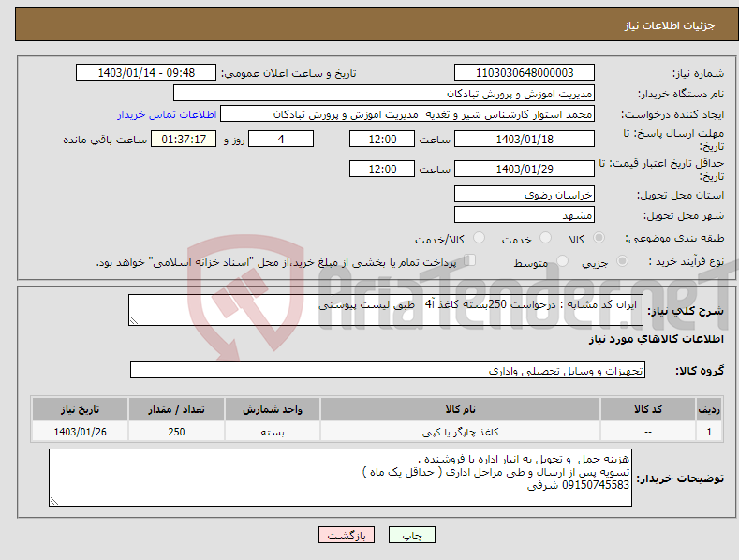Screen dimensions: 739x560
Task: Click the general description text area
Action: point(386,310)
